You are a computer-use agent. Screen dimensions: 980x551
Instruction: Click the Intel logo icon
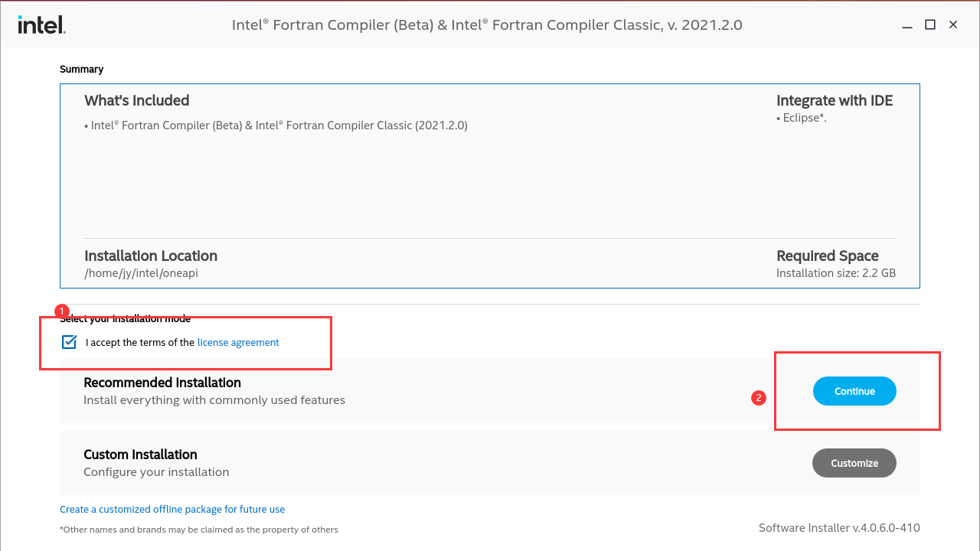click(x=41, y=24)
